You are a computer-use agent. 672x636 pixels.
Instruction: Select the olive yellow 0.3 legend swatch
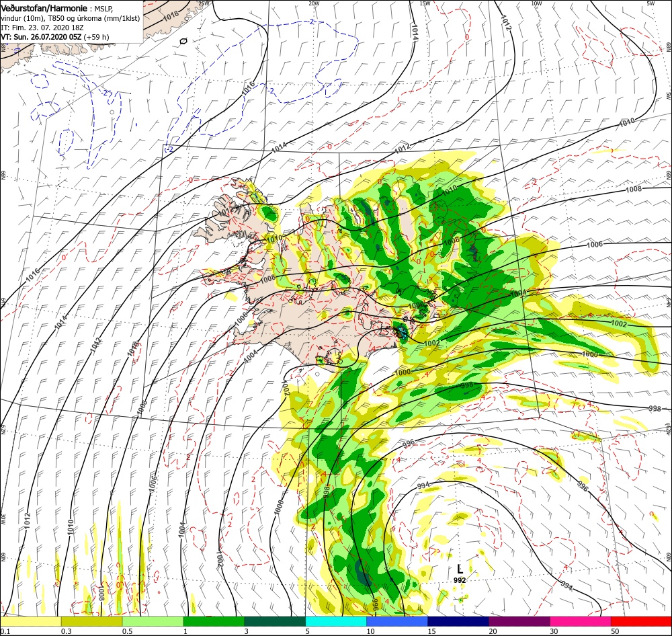[91, 621]
